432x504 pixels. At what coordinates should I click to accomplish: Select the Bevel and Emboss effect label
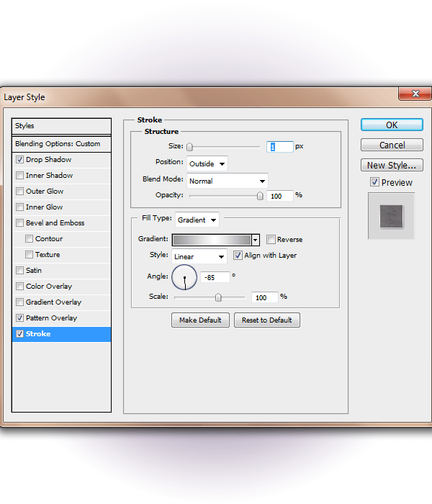(x=55, y=222)
